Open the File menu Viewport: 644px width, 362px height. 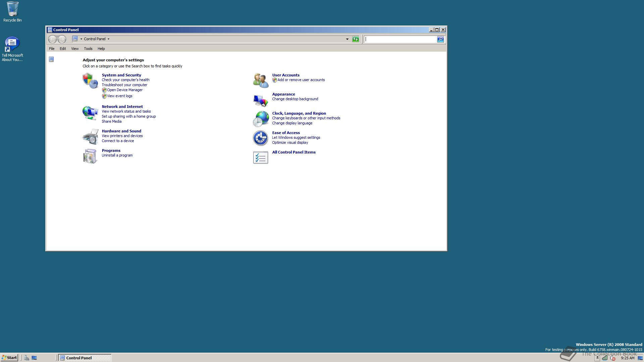pyautogui.click(x=52, y=49)
